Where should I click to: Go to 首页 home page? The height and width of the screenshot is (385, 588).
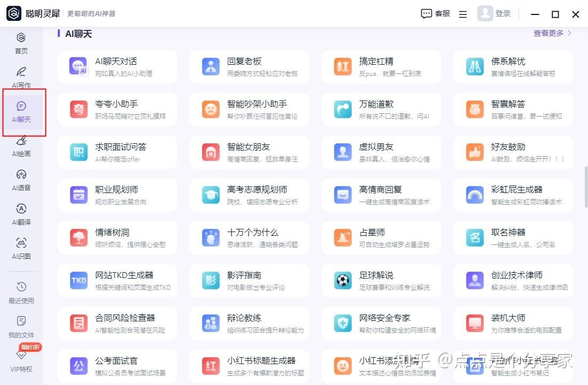20,43
